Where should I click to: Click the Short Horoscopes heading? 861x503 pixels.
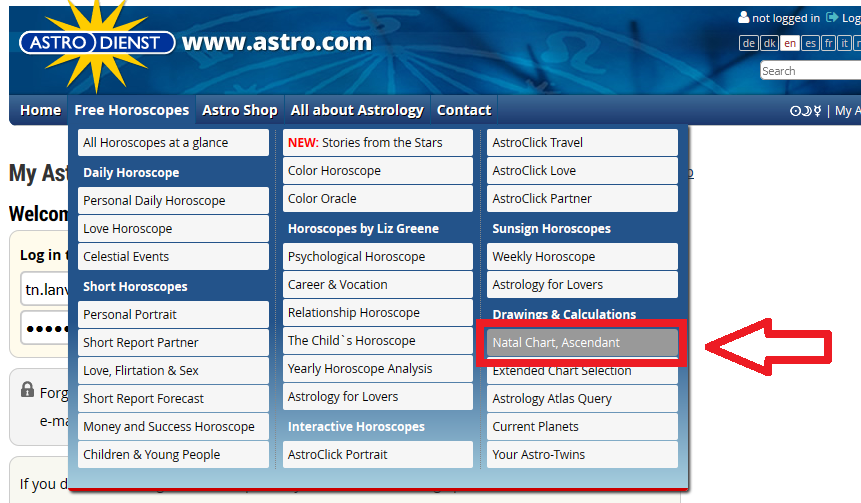click(135, 287)
